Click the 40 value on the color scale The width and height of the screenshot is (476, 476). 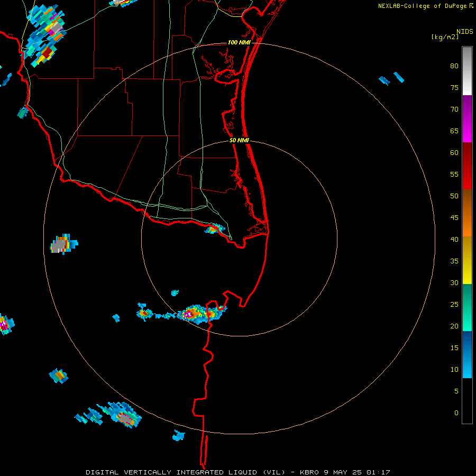click(454, 239)
